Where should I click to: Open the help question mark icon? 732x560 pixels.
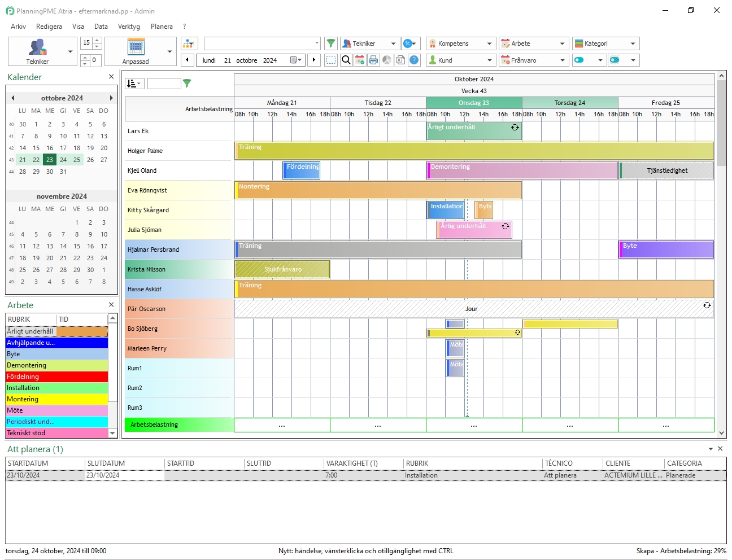[414, 60]
